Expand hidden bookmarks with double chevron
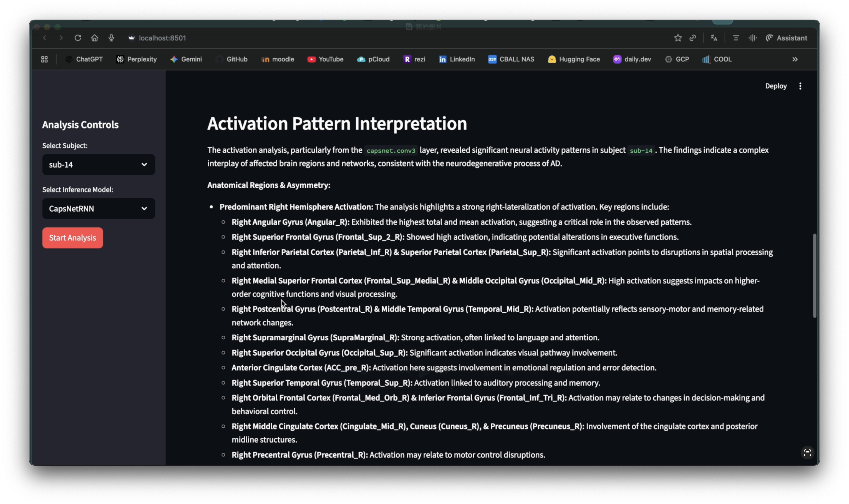This screenshot has width=849, height=504. pyautogui.click(x=795, y=59)
